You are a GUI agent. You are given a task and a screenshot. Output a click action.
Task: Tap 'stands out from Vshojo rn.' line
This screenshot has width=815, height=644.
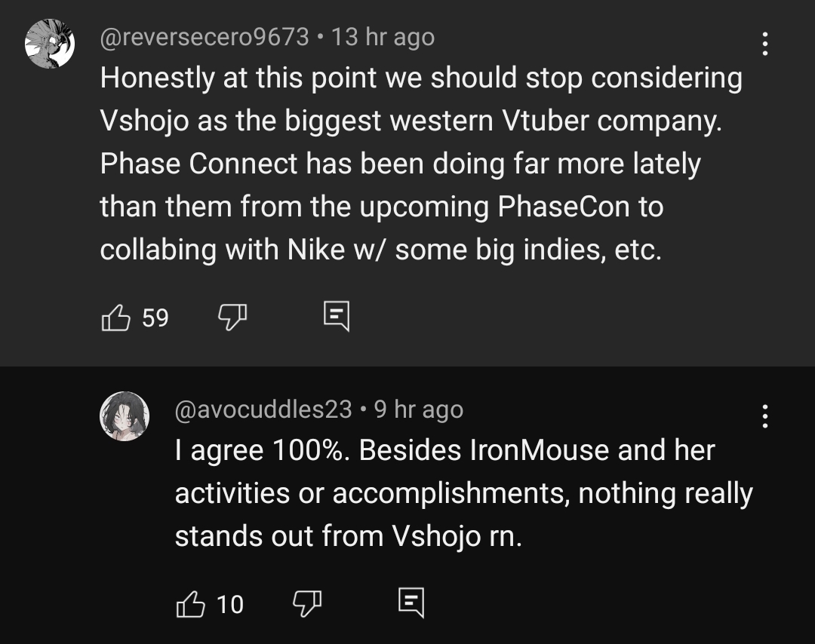(348, 536)
